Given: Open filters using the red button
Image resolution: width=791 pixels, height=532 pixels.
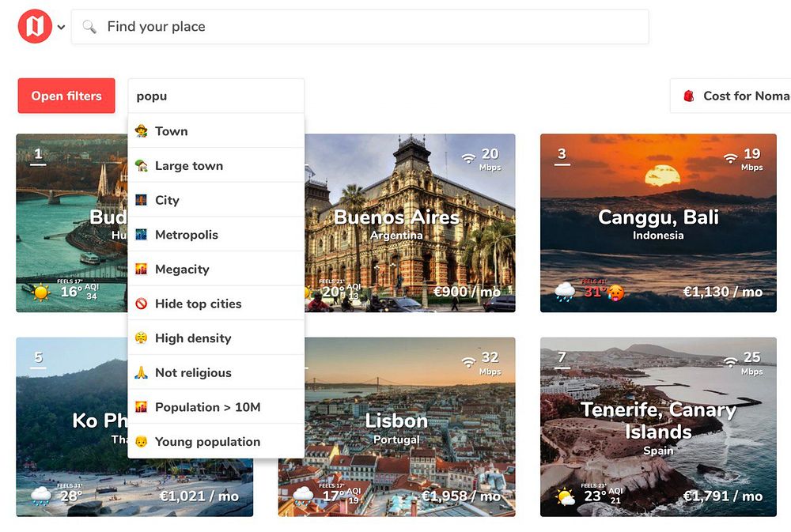Looking at the screenshot, I should point(66,96).
